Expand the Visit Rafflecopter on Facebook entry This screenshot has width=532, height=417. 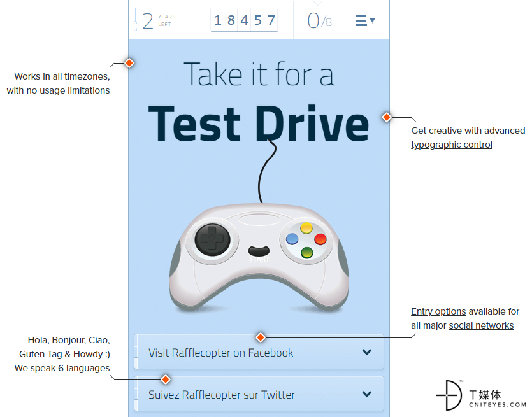259,352
